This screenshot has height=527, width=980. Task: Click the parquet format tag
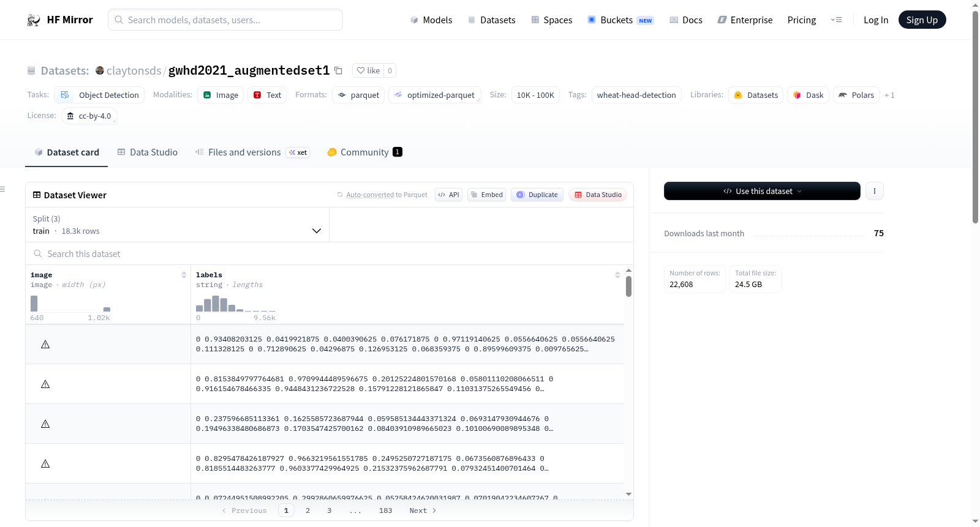pyautogui.click(x=358, y=95)
